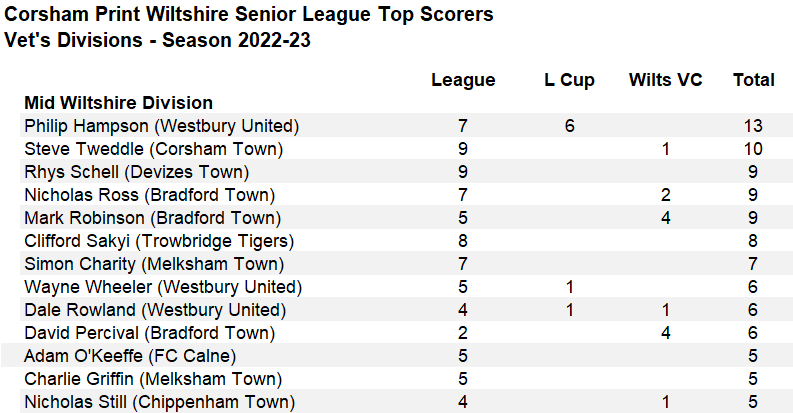This screenshot has height=413, width=793.
Task: Click Philip Hampson's total of 13
Action: click(753, 126)
